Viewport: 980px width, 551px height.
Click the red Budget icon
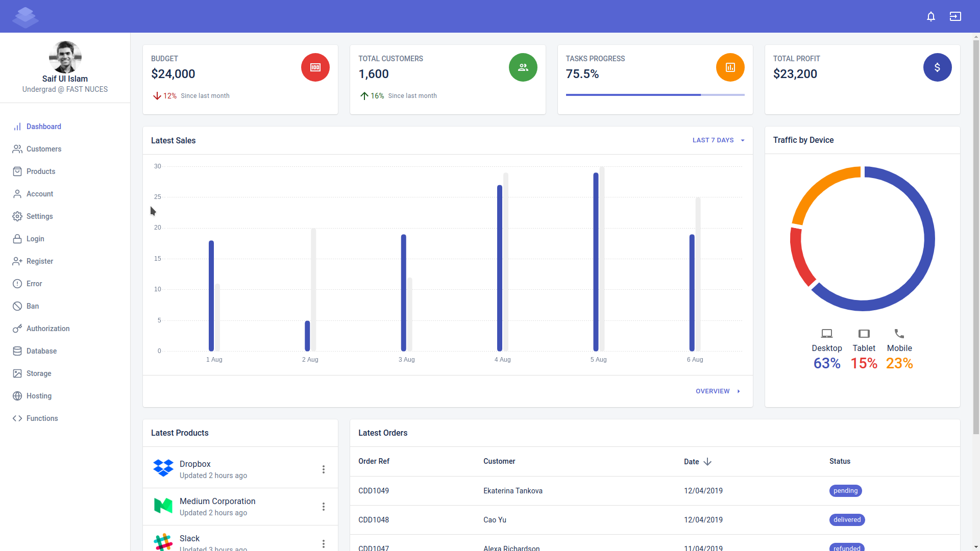(315, 67)
